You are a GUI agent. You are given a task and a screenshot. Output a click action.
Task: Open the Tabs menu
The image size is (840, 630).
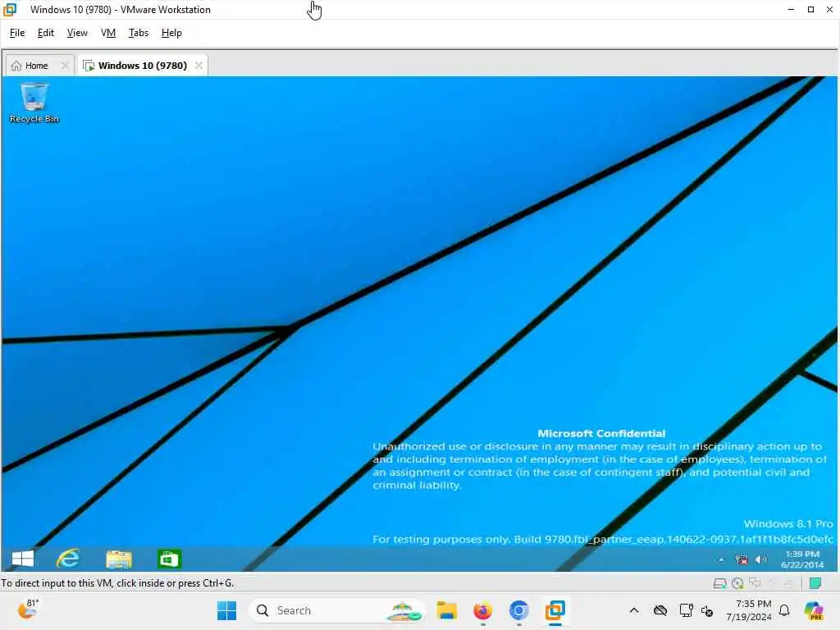click(x=138, y=33)
